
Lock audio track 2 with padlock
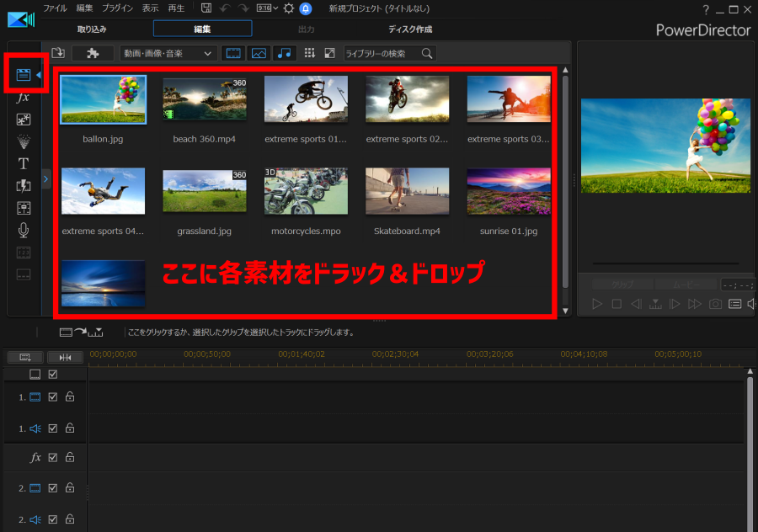tap(70, 520)
